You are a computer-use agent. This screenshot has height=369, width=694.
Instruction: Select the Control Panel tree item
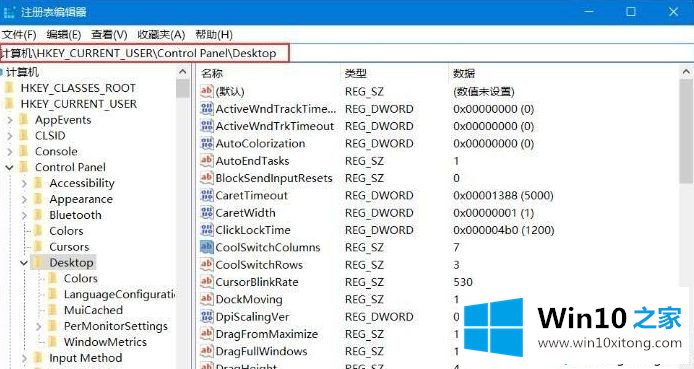[x=70, y=167]
